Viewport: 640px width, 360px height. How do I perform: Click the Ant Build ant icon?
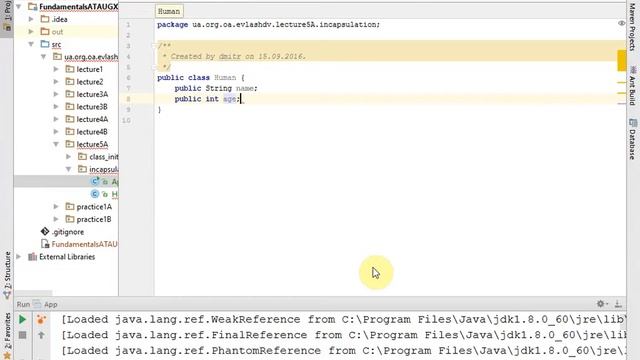(x=633, y=70)
